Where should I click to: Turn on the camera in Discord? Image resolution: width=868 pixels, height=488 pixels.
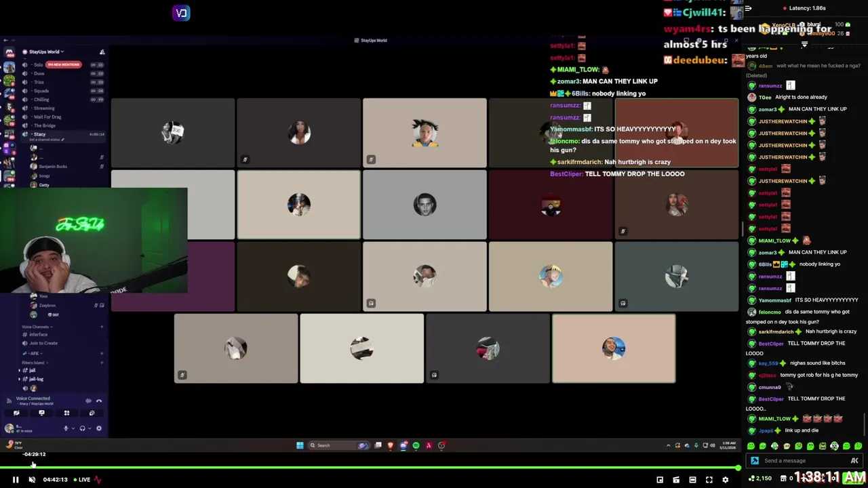pyautogui.click(x=16, y=413)
